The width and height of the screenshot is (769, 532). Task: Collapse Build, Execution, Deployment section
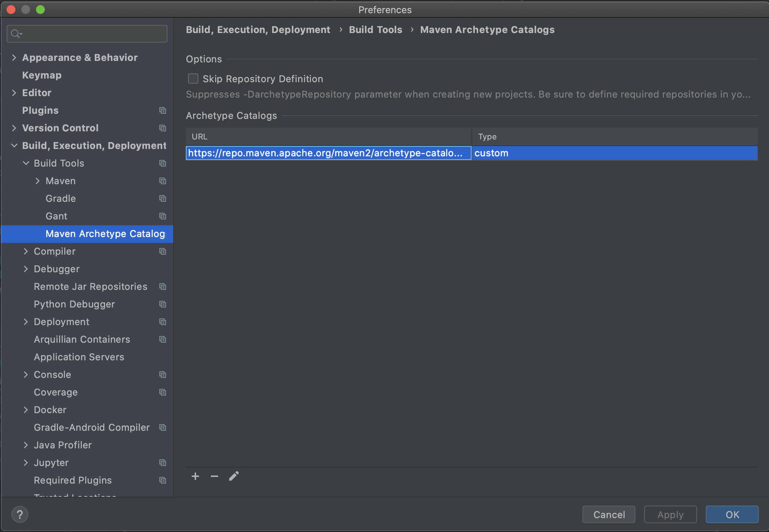(x=14, y=146)
